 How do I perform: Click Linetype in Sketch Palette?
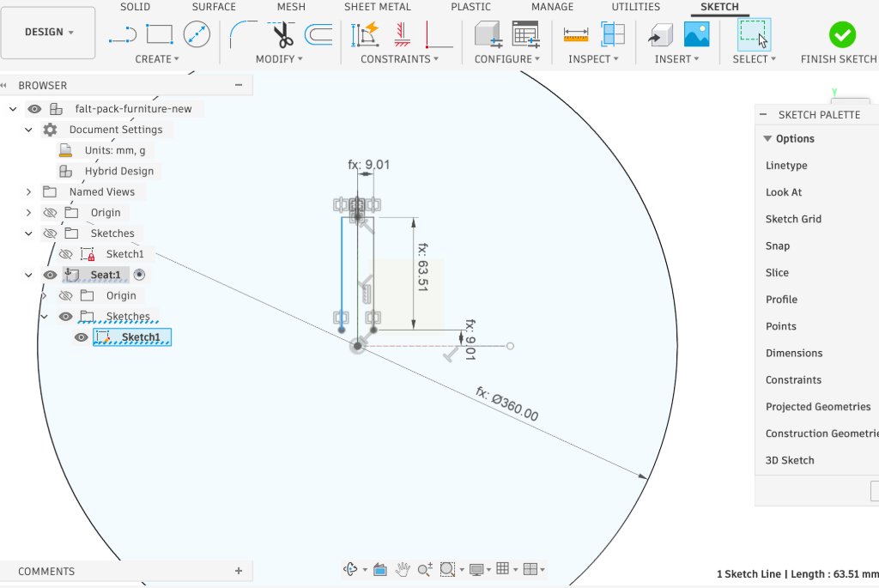(x=786, y=166)
